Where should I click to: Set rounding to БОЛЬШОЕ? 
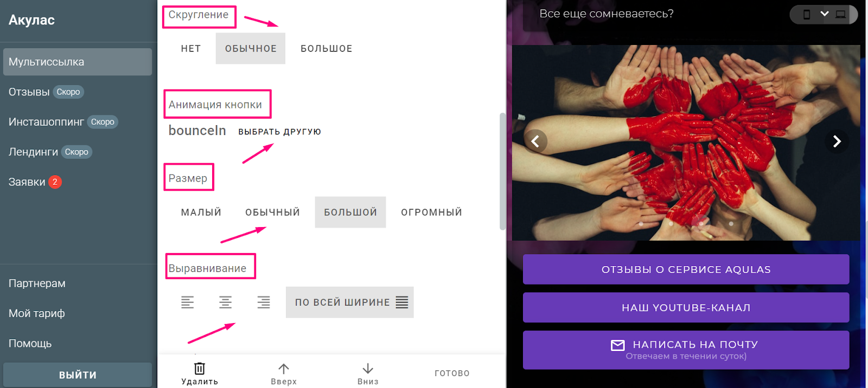click(x=327, y=49)
